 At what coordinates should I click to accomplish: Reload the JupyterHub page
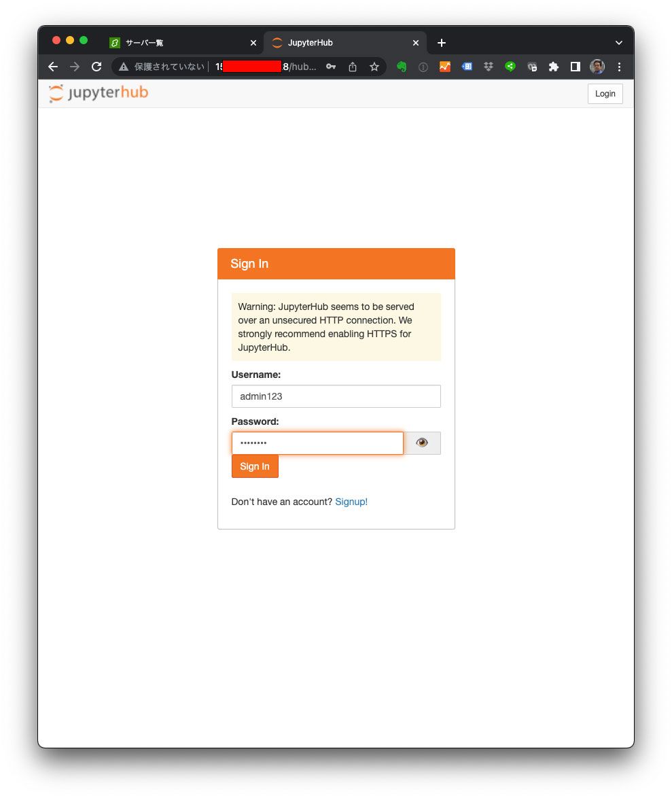pyautogui.click(x=96, y=67)
